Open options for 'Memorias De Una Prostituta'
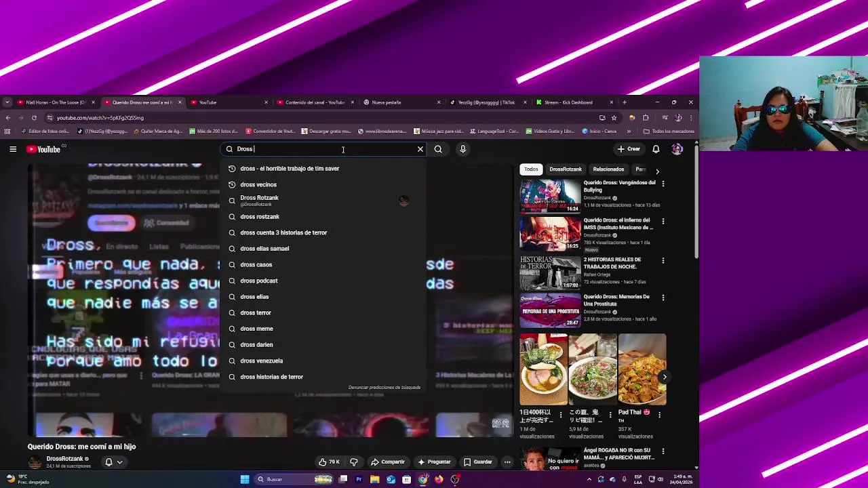This screenshot has height=488, width=868. coord(663,298)
